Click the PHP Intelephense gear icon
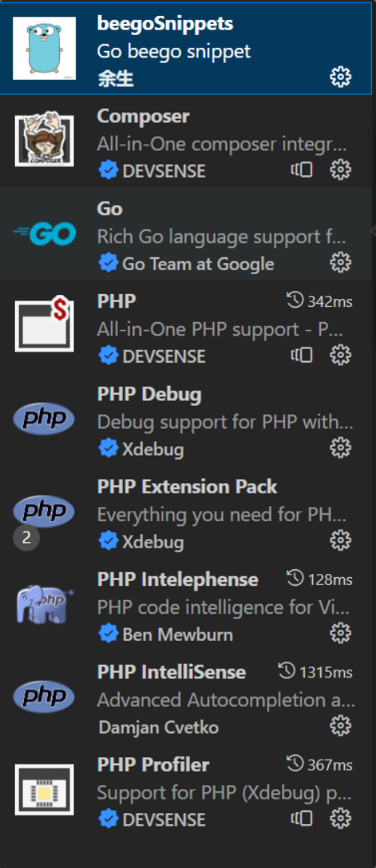This screenshot has height=868, width=376. click(x=340, y=633)
